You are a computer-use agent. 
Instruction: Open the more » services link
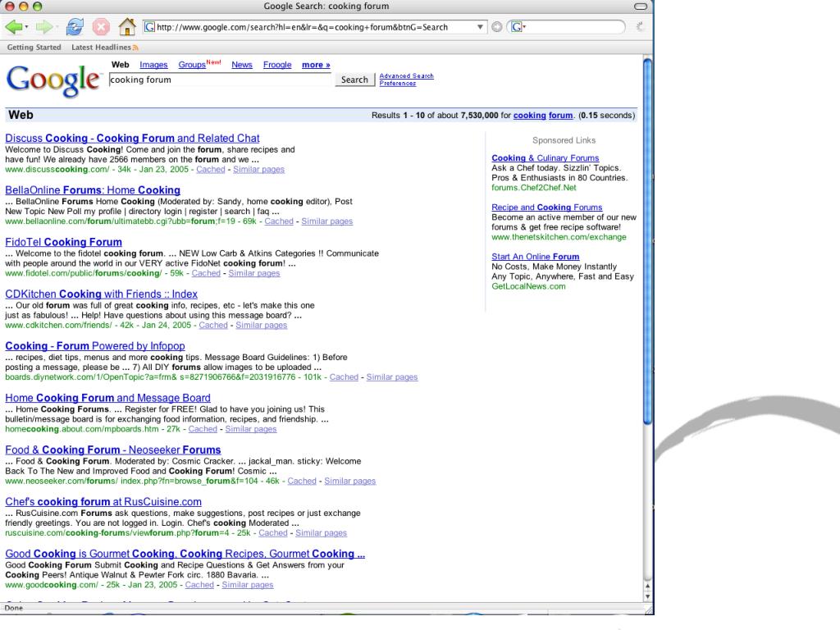[316, 65]
